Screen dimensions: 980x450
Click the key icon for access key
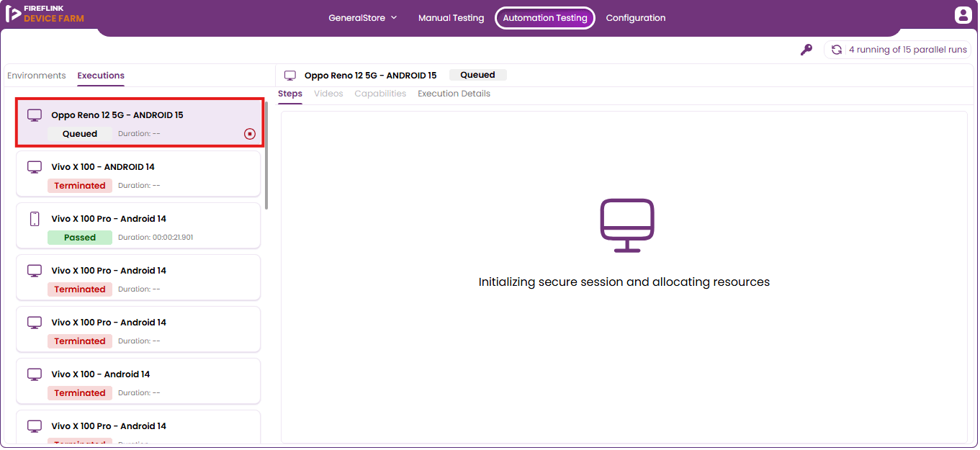point(806,50)
